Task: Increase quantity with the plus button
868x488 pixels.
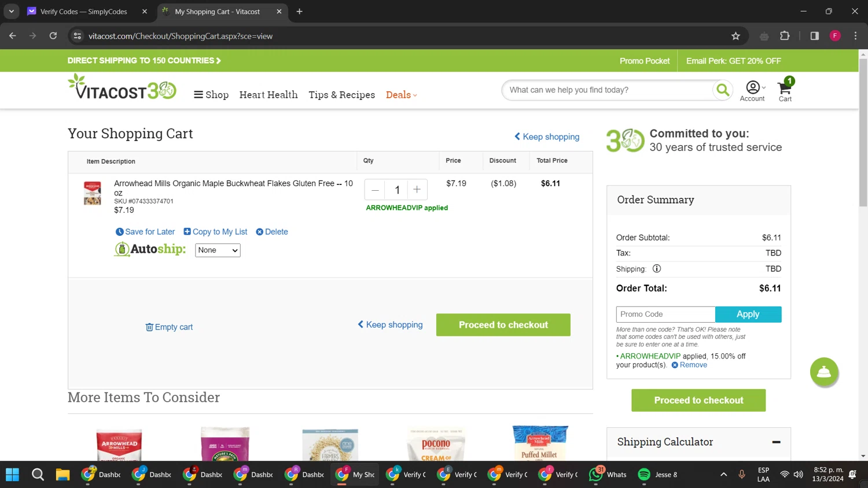Action: click(417, 190)
